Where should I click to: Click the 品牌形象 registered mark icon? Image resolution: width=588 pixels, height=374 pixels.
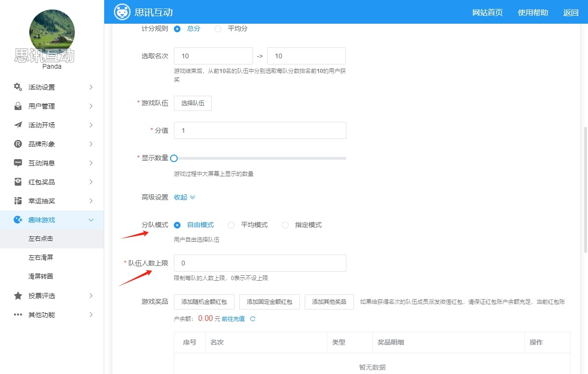point(18,144)
